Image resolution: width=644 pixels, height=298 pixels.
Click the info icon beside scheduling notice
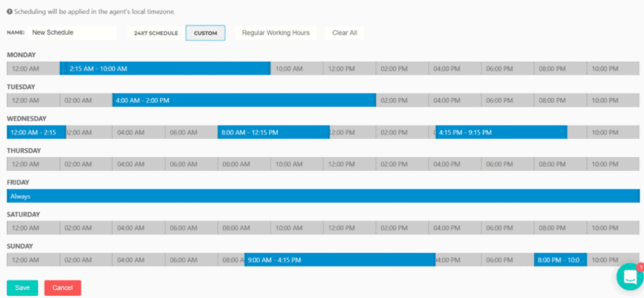pos(10,12)
